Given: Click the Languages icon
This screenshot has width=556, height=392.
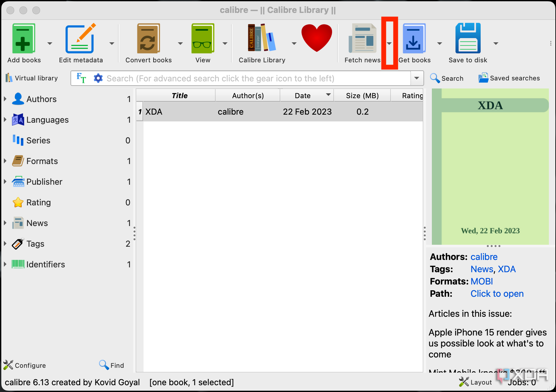Looking at the screenshot, I should pyautogui.click(x=18, y=119).
